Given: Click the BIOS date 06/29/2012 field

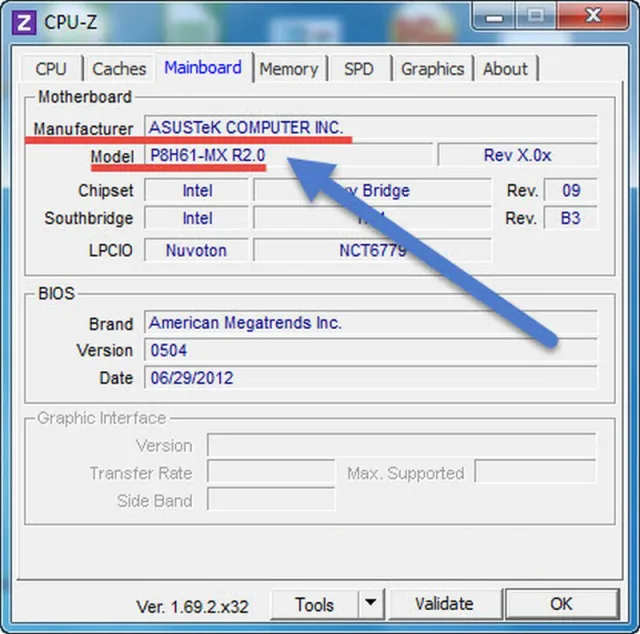Looking at the screenshot, I should (371, 377).
